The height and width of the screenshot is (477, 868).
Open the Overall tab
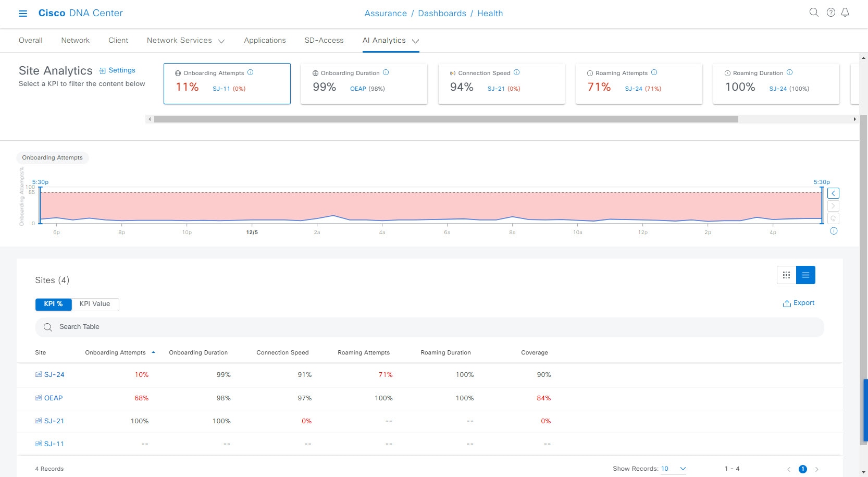coord(31,40)
